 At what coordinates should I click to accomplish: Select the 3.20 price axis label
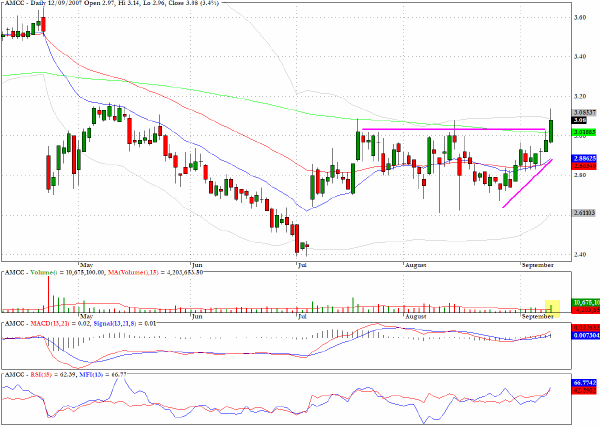point(580,96)
